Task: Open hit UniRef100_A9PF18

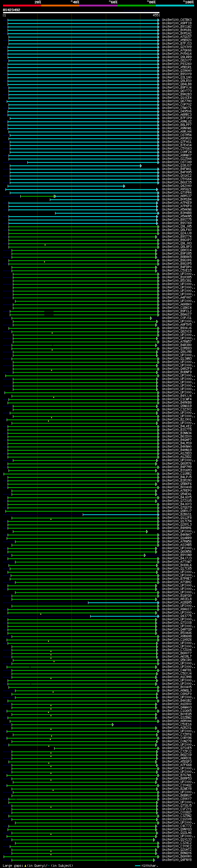Action: coord(177,23)
